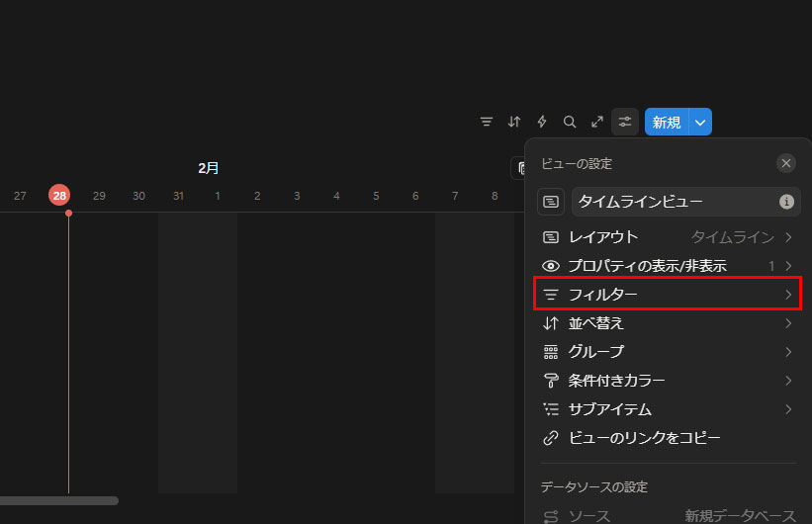The height and width of the screenshot is (524, 812).
Task: Select 並べ替え in view settings menu
Action: [595, 323]
